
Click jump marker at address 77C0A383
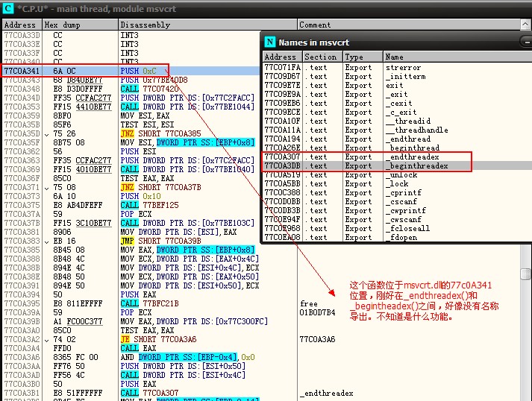pyautogui.click(x=46, y=241)
